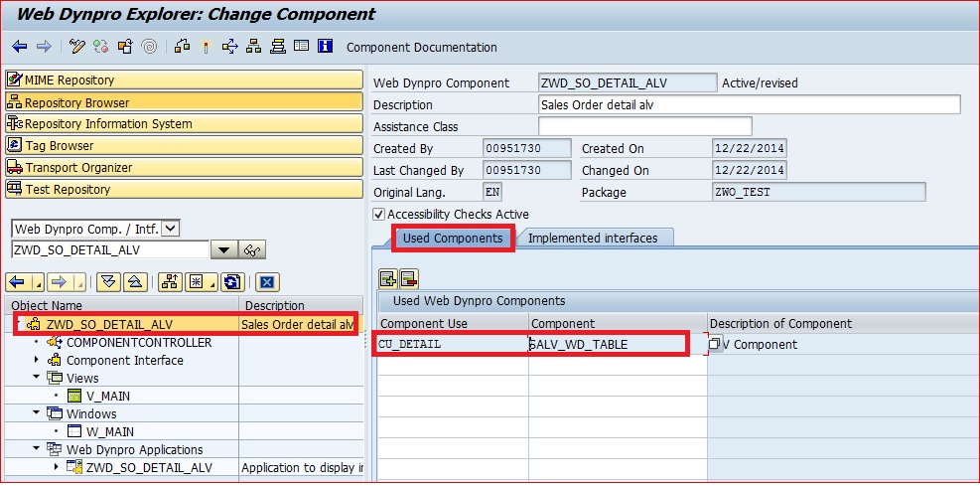980x486 pixels.
Task: Click the spiral Enhance icon
Action: tap(149, 47)
